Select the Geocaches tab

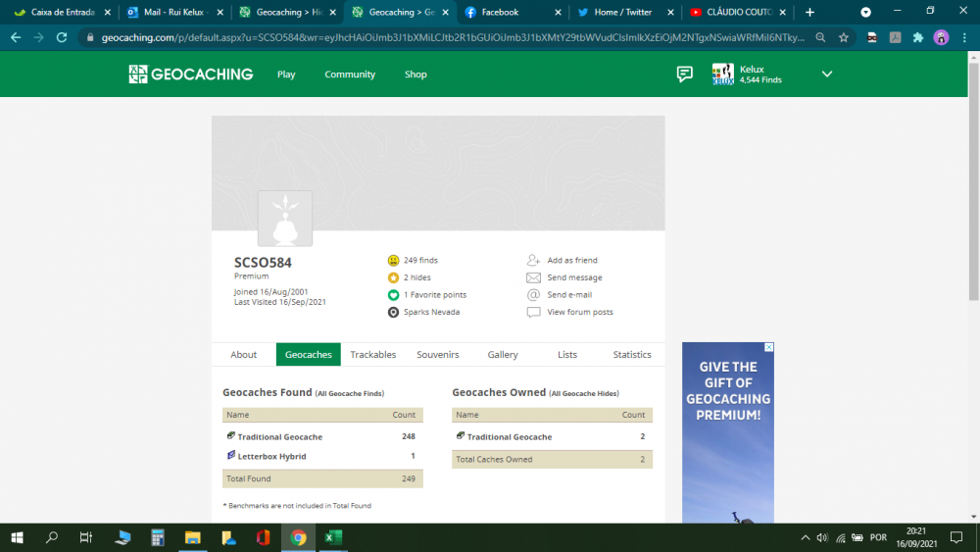coord(308,355)
